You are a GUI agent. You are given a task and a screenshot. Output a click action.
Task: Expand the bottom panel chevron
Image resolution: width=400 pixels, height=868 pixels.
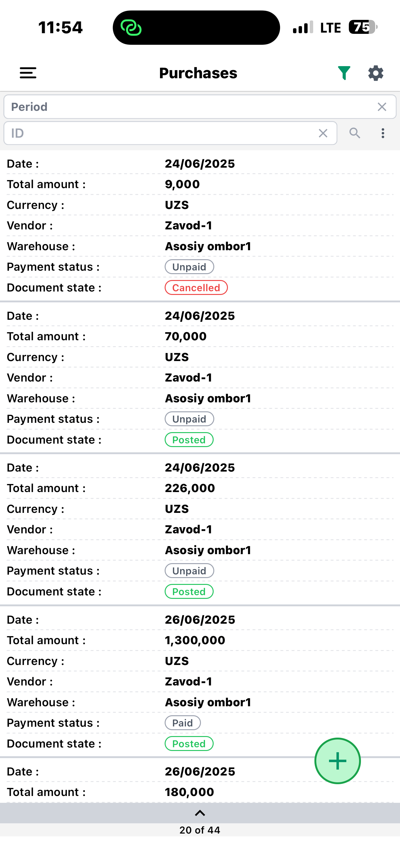point(200,813)
